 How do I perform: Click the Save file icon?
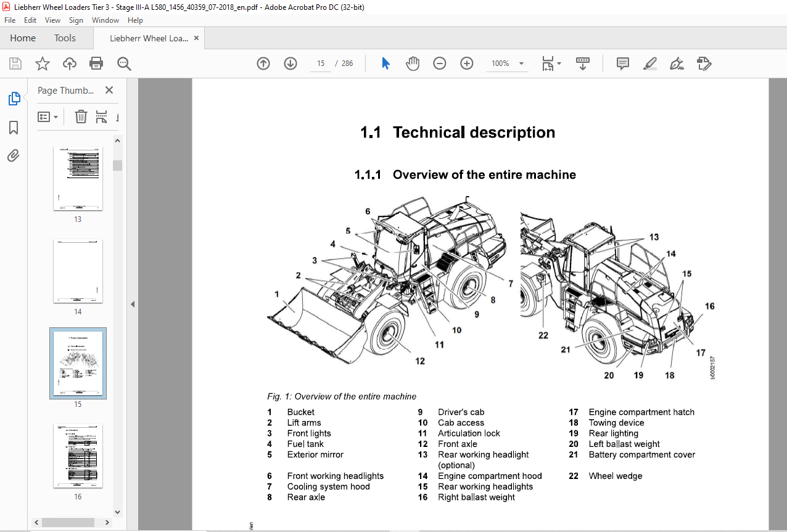click(x=15, y=63)
